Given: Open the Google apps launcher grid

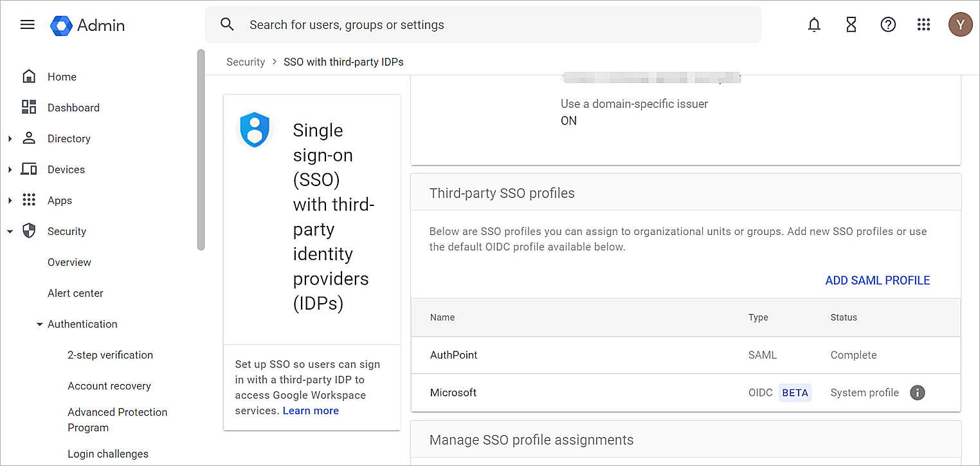Looking at the screenshot, I should [924, 24].
